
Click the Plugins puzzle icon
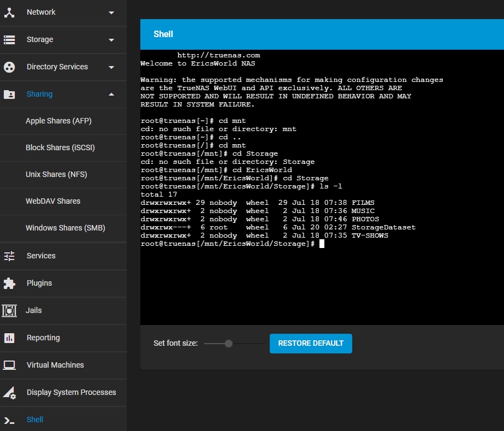pos(9,283)
